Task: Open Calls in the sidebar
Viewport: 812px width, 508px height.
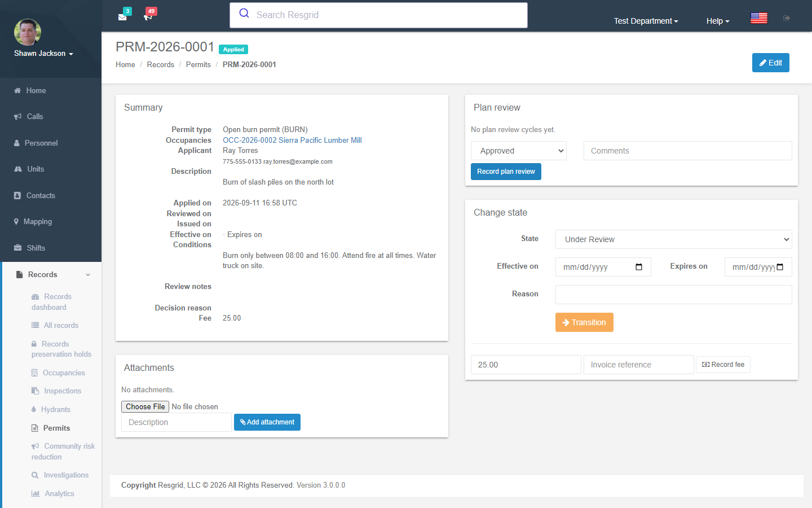Action: click(x=35, y=117)
